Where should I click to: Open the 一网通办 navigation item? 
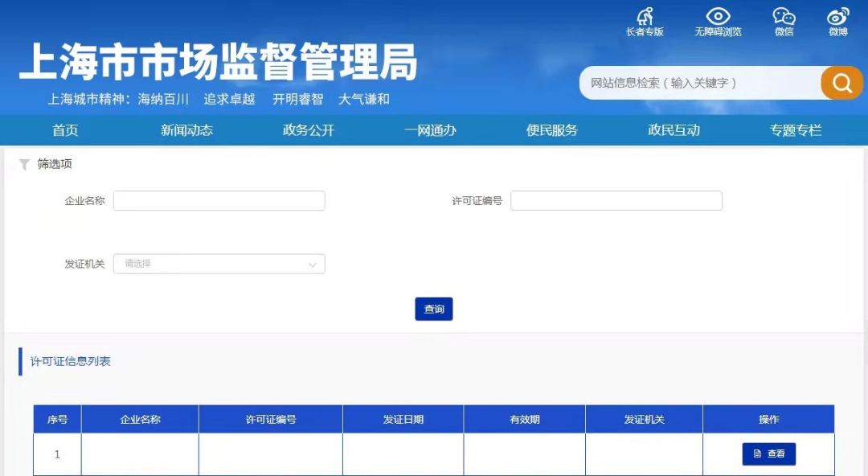[x=430, y=130]
